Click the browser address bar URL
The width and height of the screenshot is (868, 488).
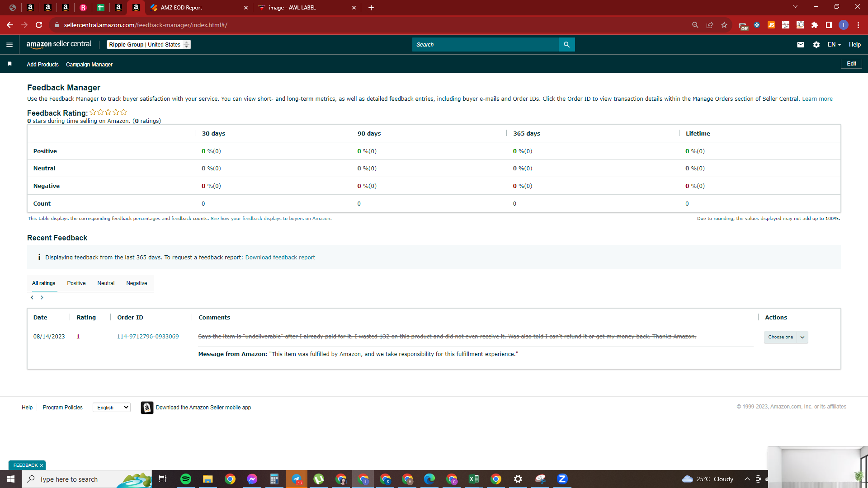click(146, 25)
